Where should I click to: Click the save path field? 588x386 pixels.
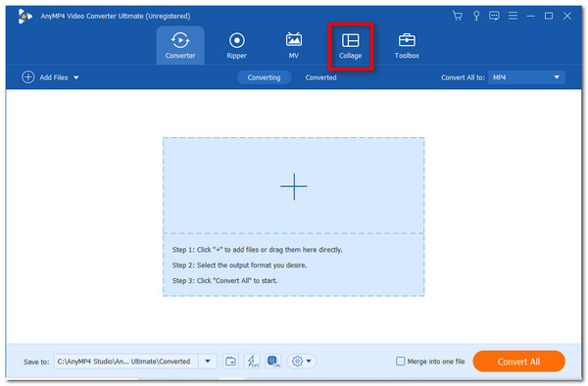(x=126, y=362)
